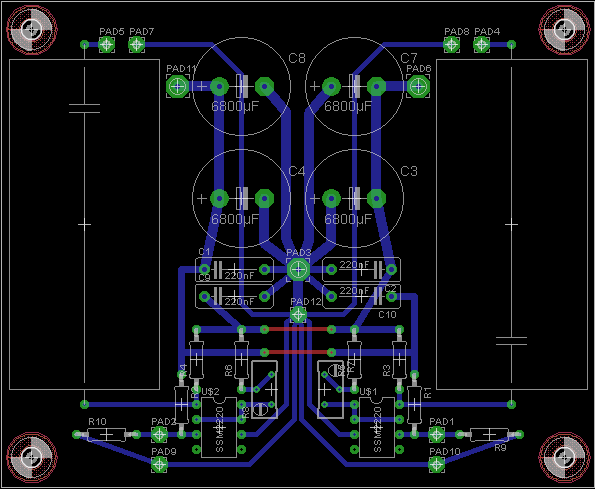This screenshot has height=489, width=595.
Task: Click the C1 capacitor label
Action: (204, 252)
